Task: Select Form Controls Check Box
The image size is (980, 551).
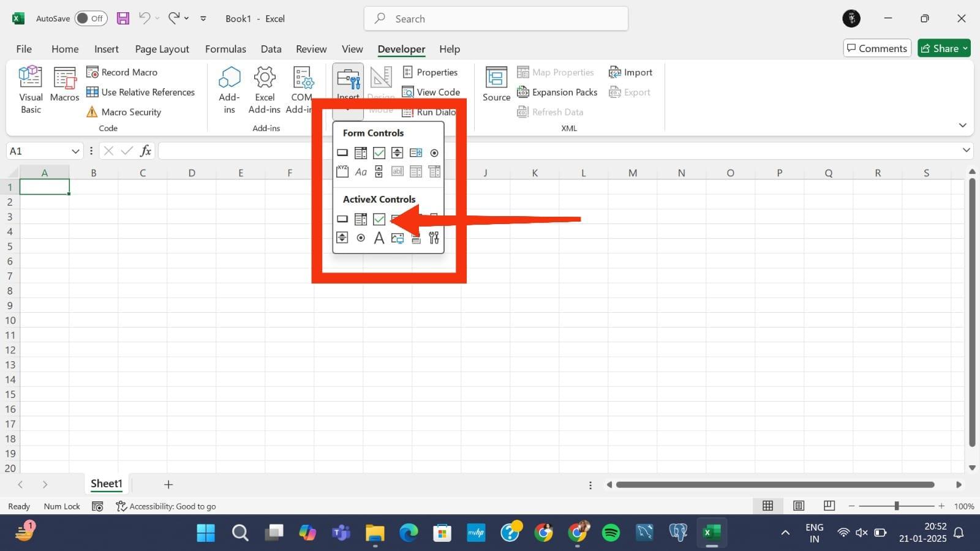Action: (x=379, y=153)
